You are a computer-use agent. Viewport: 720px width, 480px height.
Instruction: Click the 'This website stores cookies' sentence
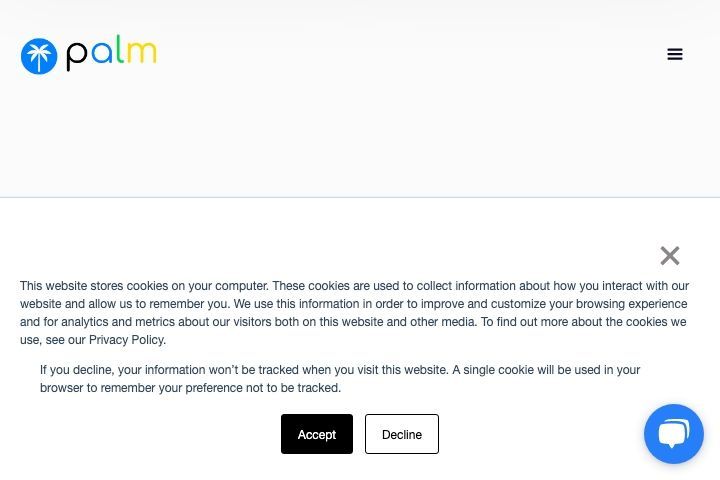(x=144, y=286)
